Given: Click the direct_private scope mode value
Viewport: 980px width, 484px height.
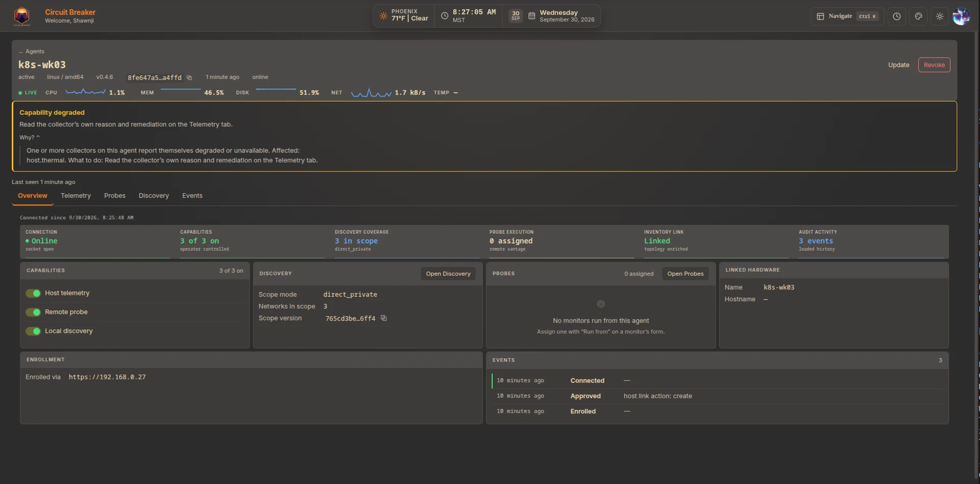Looking at the screenshot, I should [350, 295].
